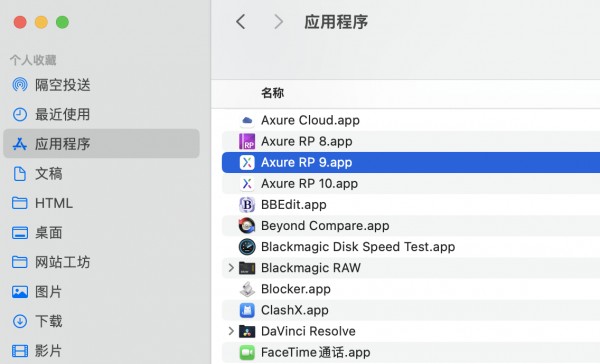
Task: Select the highlighted Axure RP 9.app row
Action: [411, 162]
